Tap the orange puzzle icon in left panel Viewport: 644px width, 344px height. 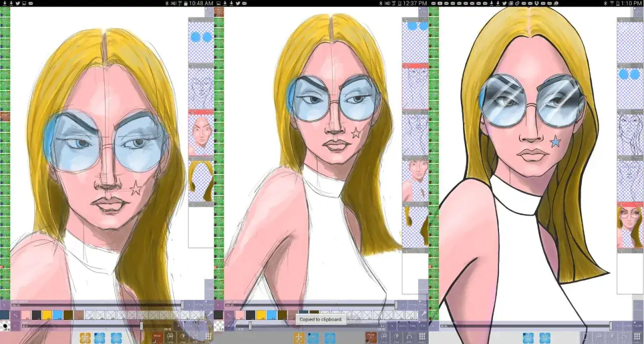(85, 338)
